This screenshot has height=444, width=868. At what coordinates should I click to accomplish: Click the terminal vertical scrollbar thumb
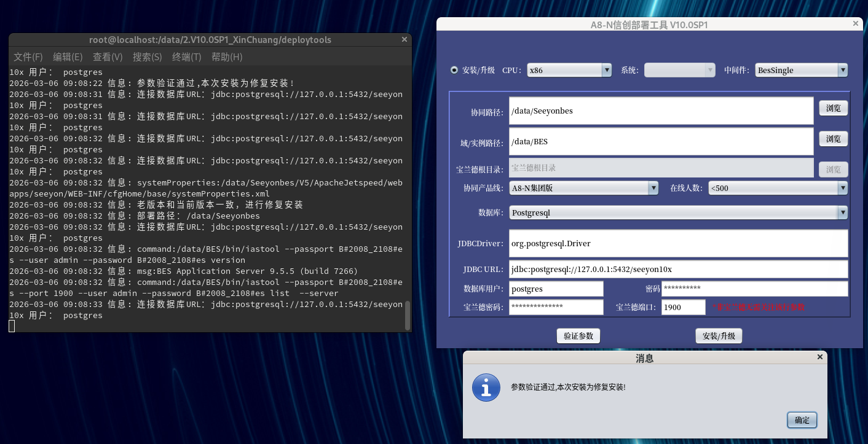coord(408,316)
